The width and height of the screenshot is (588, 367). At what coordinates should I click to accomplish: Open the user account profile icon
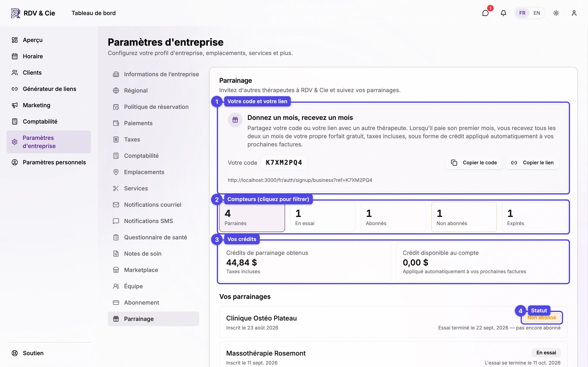(x=574, y=13)
